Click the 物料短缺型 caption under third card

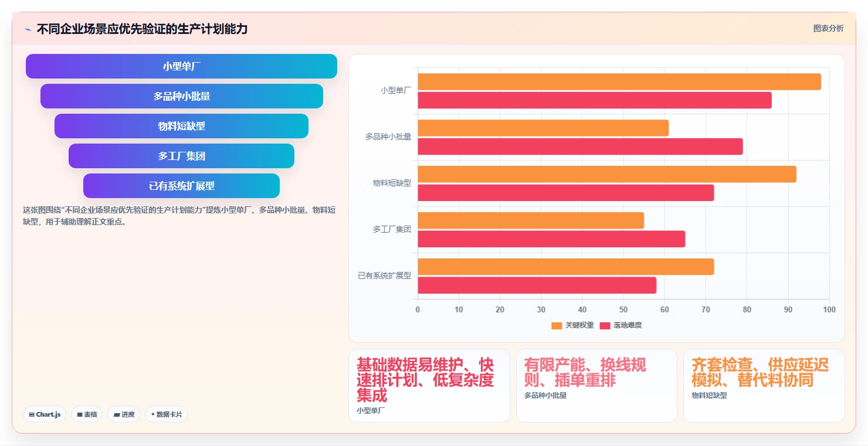[x=709, y=396]
